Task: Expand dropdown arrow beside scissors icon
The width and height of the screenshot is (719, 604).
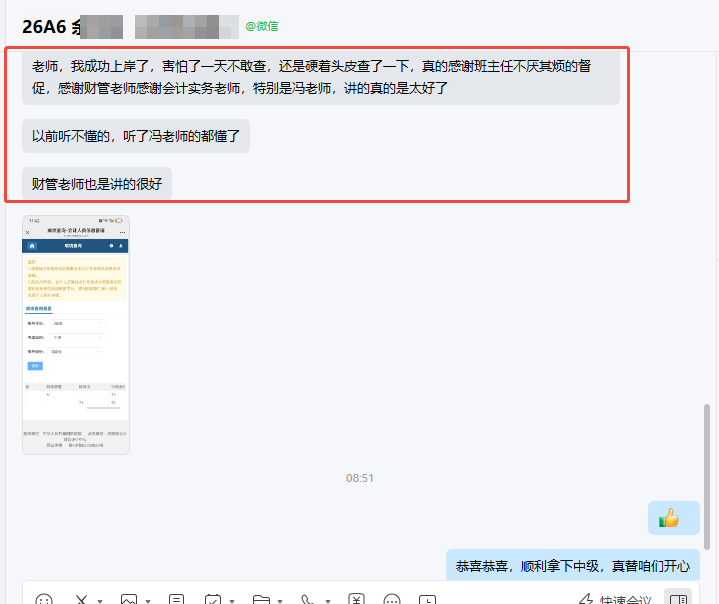Action: pyautogui.click(x=100, y=601)
